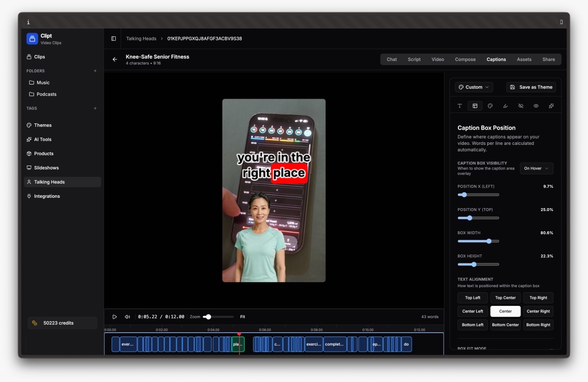The height and width of the screenshot is (382, 588).
Task: Click the Fit zoom button
Action: (x=243, y=317)
